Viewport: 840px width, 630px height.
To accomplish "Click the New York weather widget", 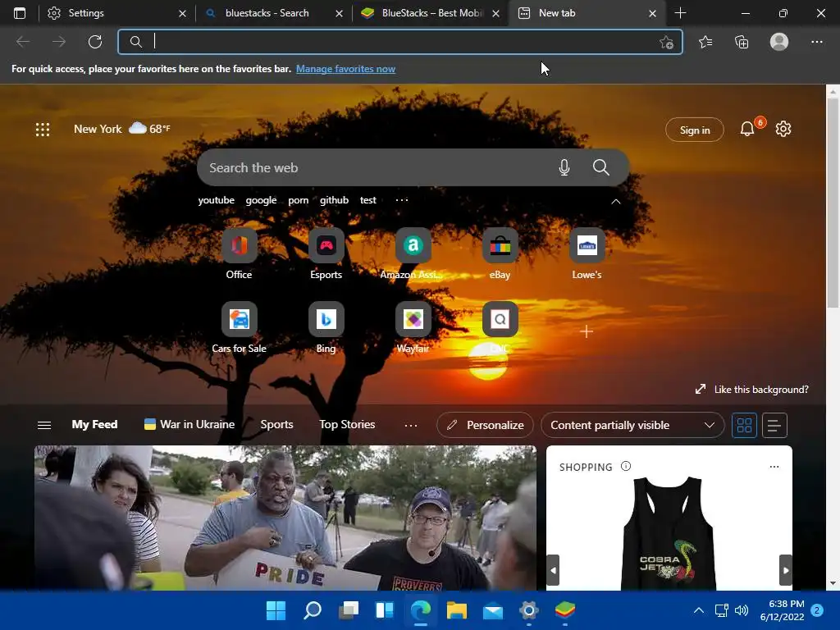I will (x=122, y=129).
